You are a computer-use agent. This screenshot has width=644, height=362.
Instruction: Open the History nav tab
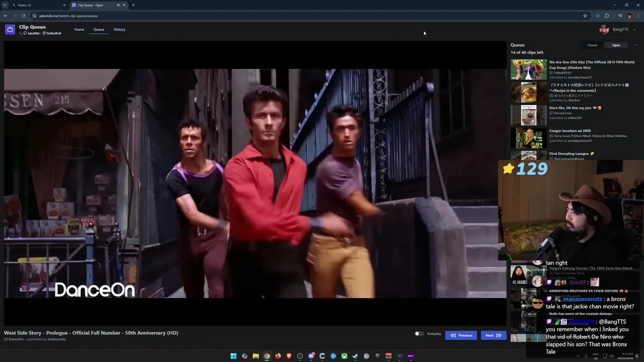point(119,30)
